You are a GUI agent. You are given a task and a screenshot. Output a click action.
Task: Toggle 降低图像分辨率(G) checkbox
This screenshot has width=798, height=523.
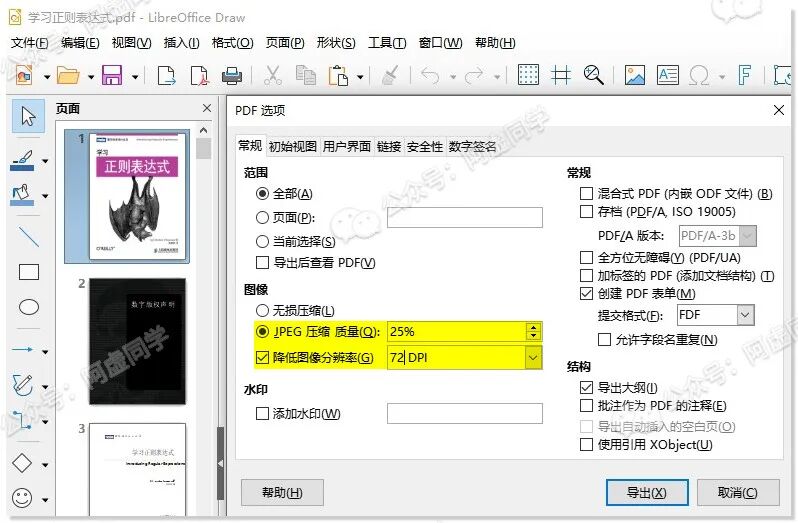coord(262,358)
